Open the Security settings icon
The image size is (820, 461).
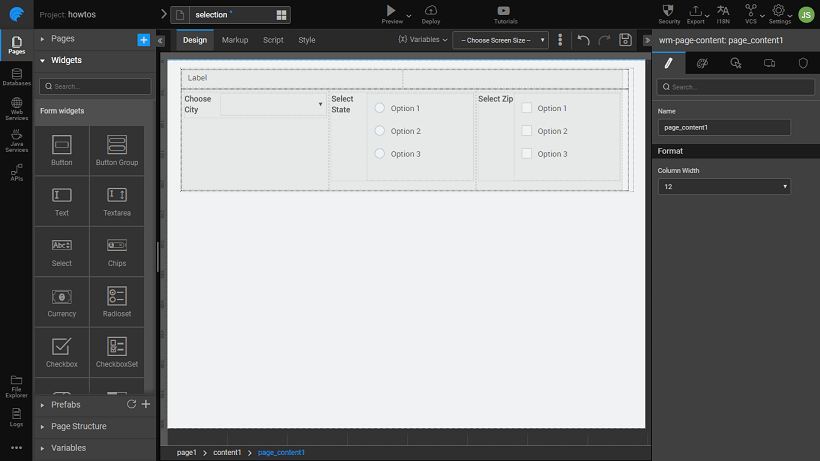(x=669, y=13)
